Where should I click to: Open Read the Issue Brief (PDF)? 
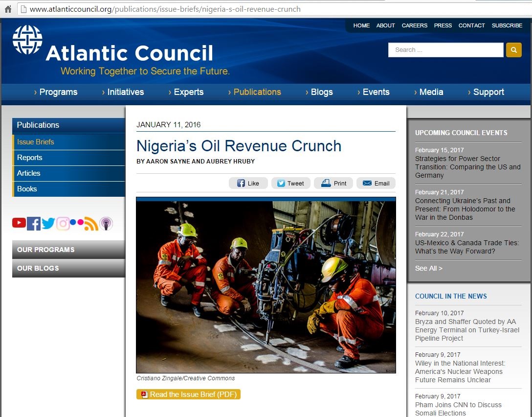tap(188, 394)
